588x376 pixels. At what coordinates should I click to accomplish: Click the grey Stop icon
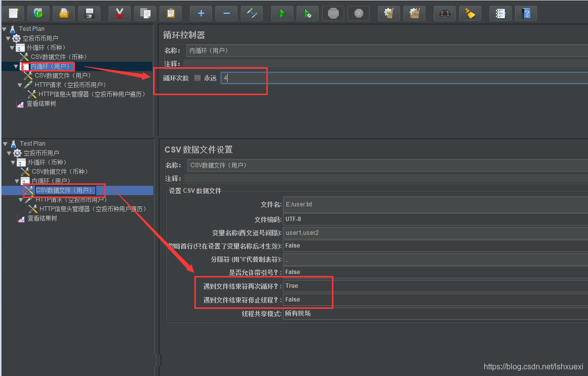coord(333,13)
